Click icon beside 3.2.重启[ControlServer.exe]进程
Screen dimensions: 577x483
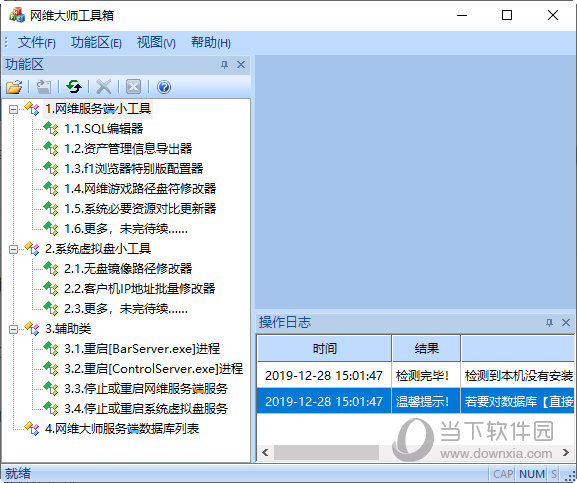51,368
